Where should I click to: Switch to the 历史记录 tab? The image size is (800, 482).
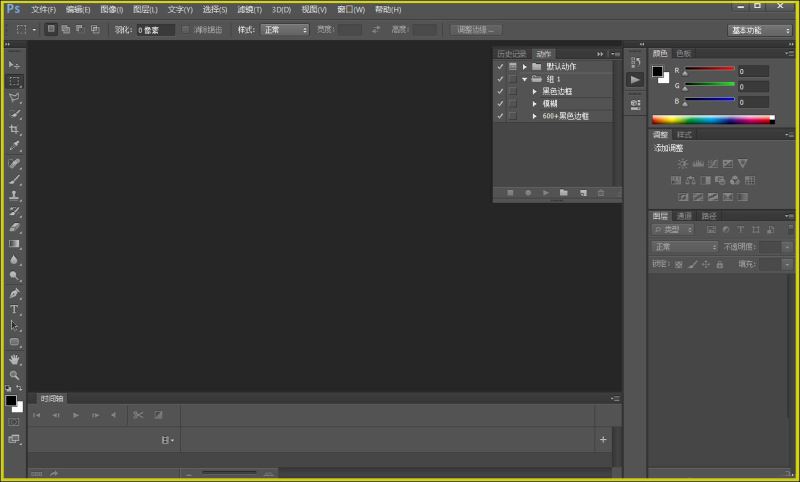coord(512,54)
